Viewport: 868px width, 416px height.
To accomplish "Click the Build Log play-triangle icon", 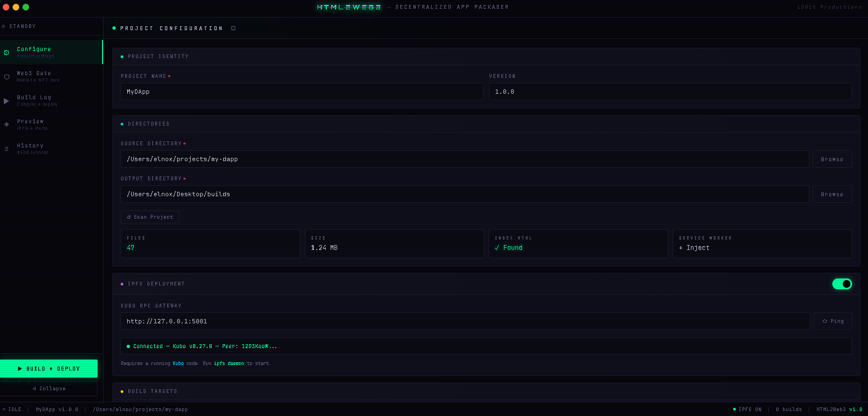I will click(x=7, y=101).
